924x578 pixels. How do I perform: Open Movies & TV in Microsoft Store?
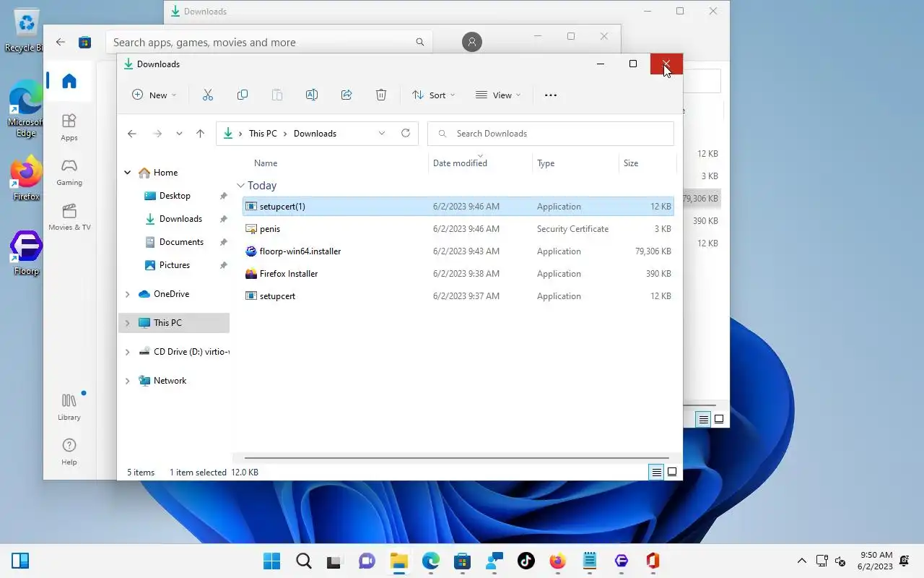[x=69, y=217]
